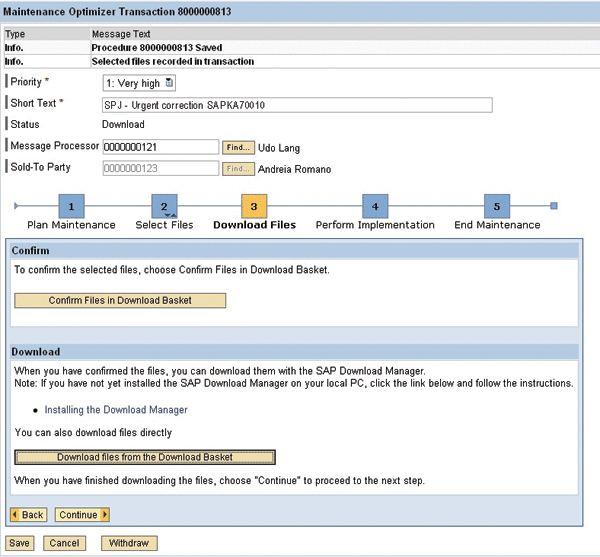Click Download files from the Download Basket
Viewport: 600px width, 557px height.
tap(145, 457)
